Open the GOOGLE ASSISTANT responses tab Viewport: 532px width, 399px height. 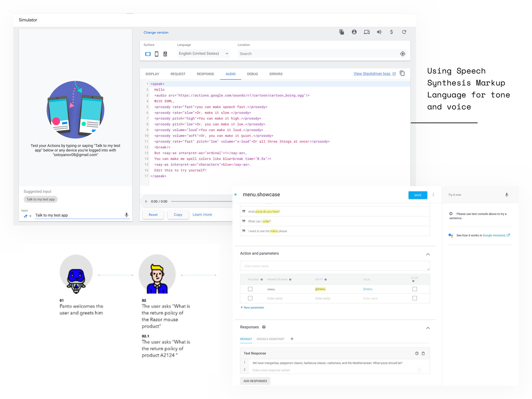pyautogui.click(x=270, y=339)
